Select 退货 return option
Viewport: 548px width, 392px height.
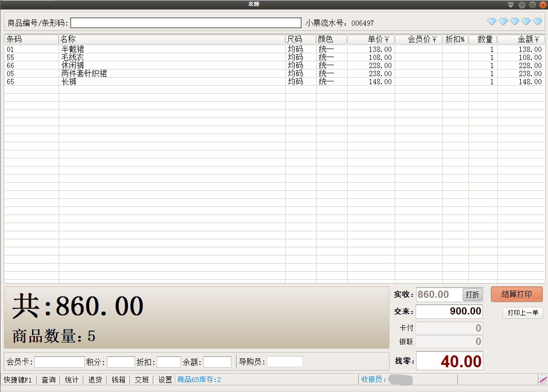click(95, 380)
